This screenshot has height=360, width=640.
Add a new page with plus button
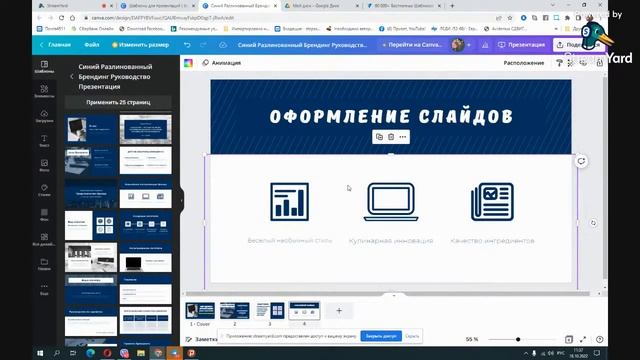tap(339, 311)
